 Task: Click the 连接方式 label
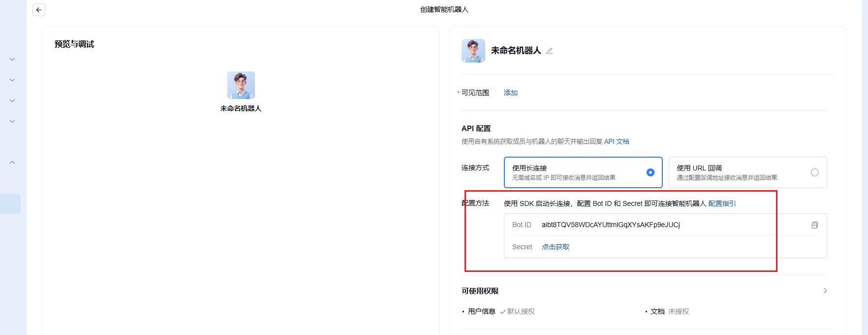(475, 168)
